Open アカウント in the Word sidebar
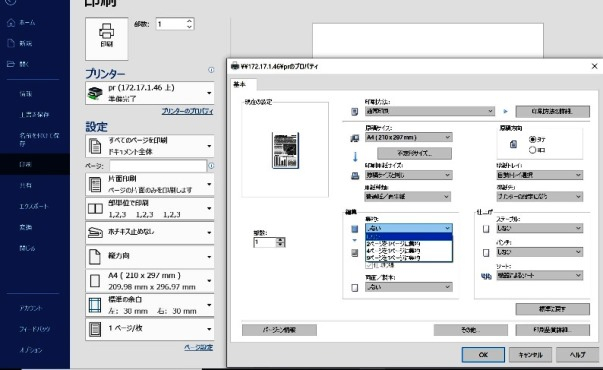Screen dimensions: 603x370 point(31,308)
